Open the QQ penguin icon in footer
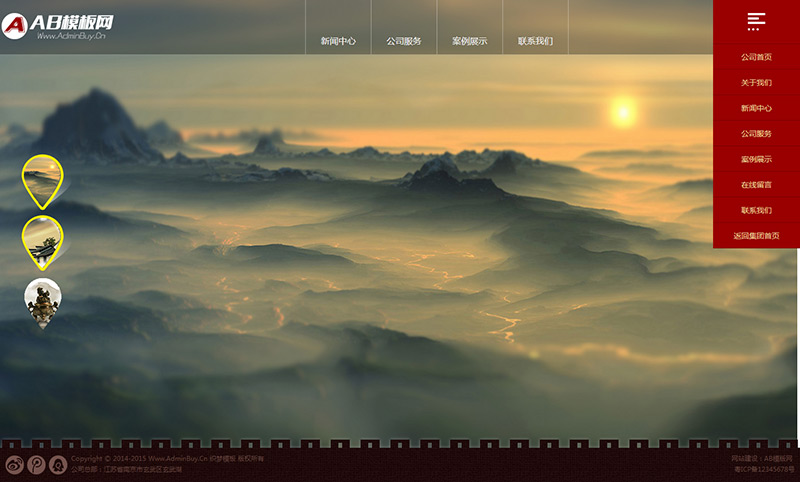 coord(58,465)
